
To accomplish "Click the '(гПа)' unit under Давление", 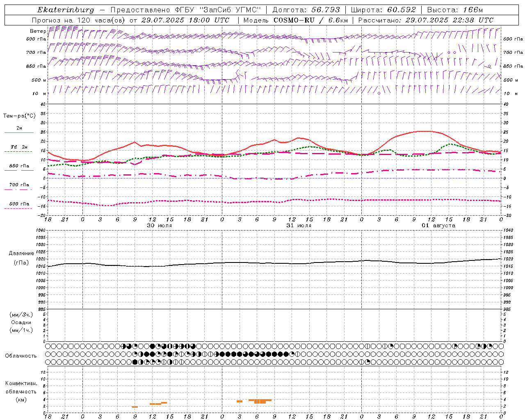I will click(21, 262).
